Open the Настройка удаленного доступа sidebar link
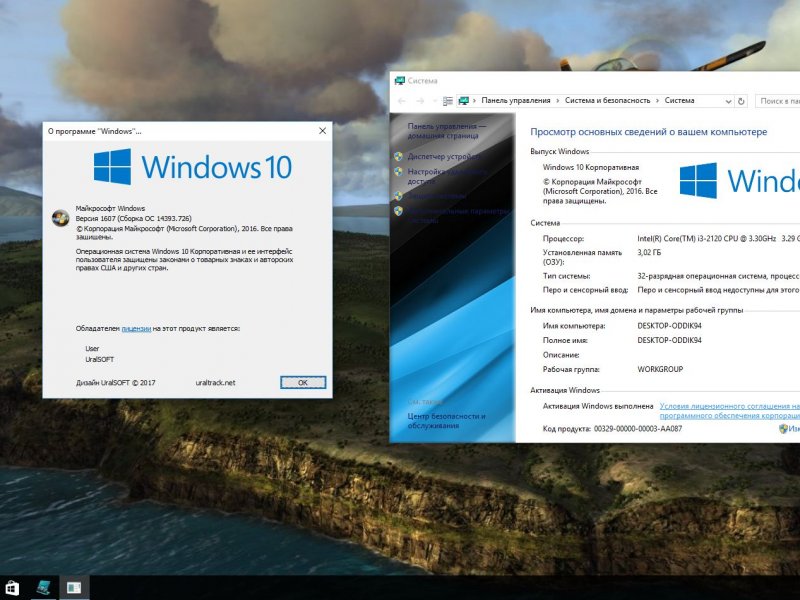Image resolution: width=800 pixels, height=600 pixels. [x=447, y=176]
